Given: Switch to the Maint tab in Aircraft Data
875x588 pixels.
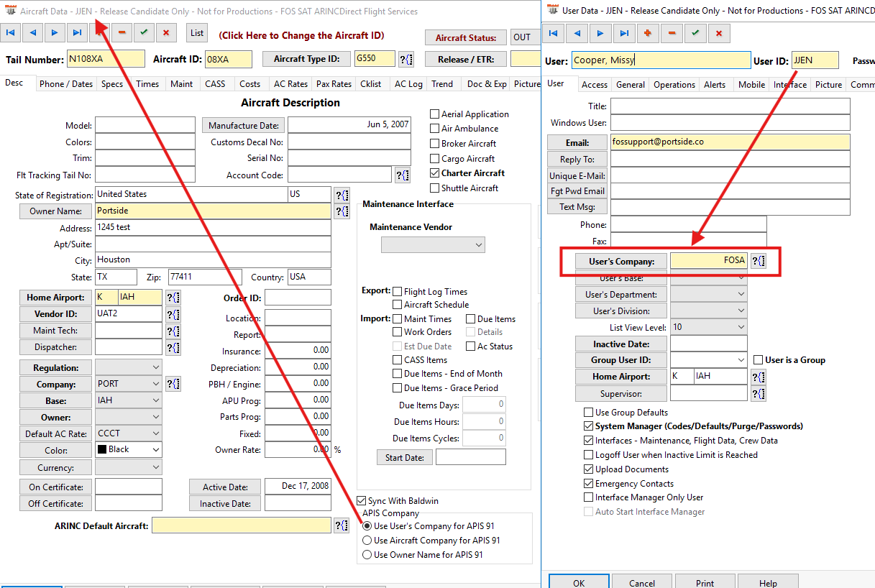Looking at the screenshot, I should coord(181,84).
